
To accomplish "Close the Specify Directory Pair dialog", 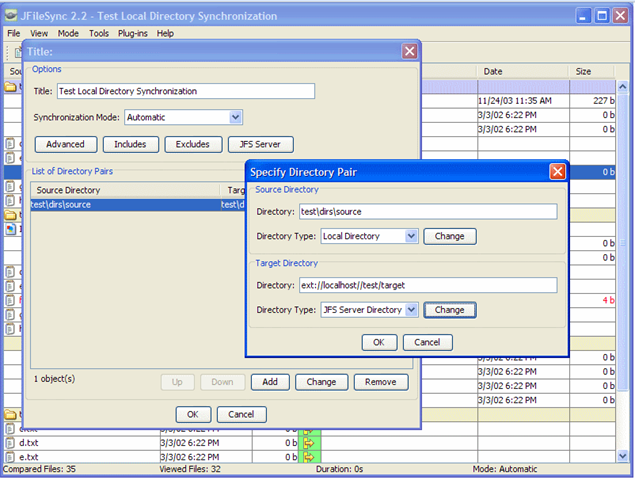I will tap(557, 171).
